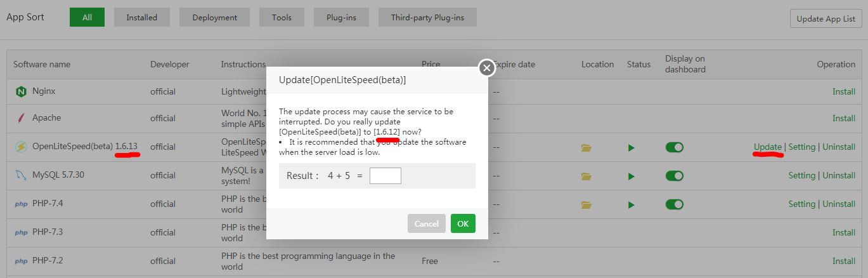Click MySQL 5.7.30 software name

[58, 175]
